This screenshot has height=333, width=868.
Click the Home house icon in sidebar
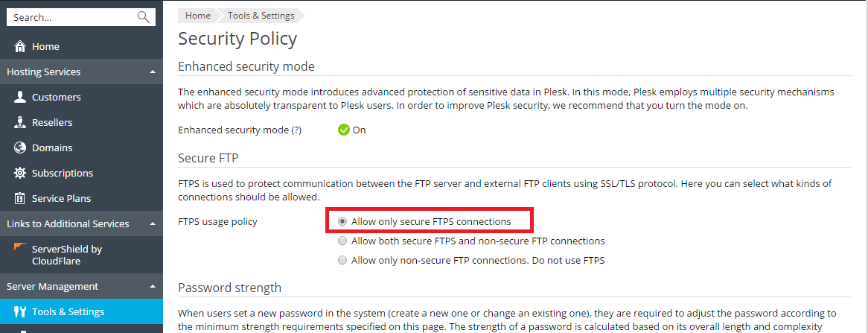tap(20, 47)
